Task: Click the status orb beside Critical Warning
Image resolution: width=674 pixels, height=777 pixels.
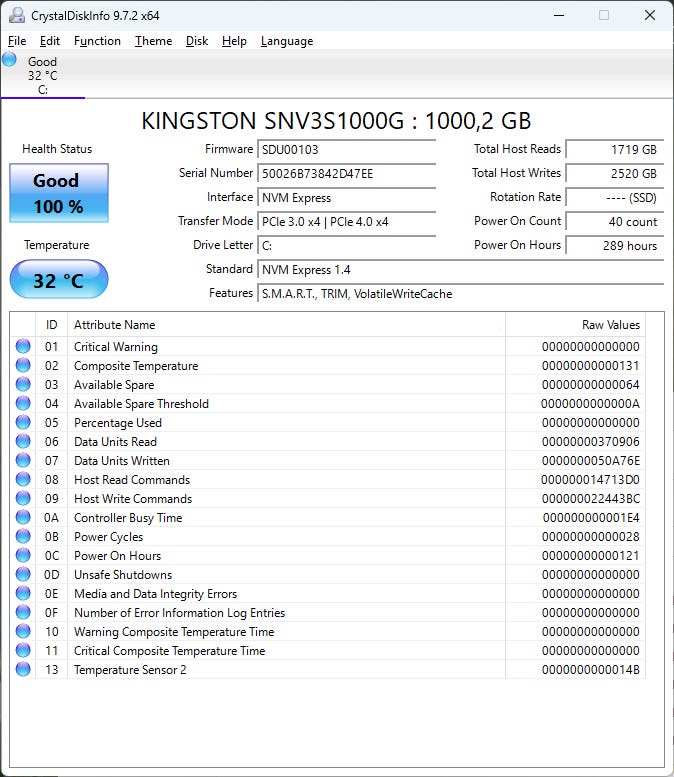Action: 23,347
